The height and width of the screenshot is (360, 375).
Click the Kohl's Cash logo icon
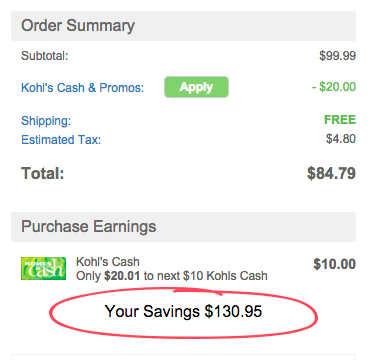click(43, 268)
